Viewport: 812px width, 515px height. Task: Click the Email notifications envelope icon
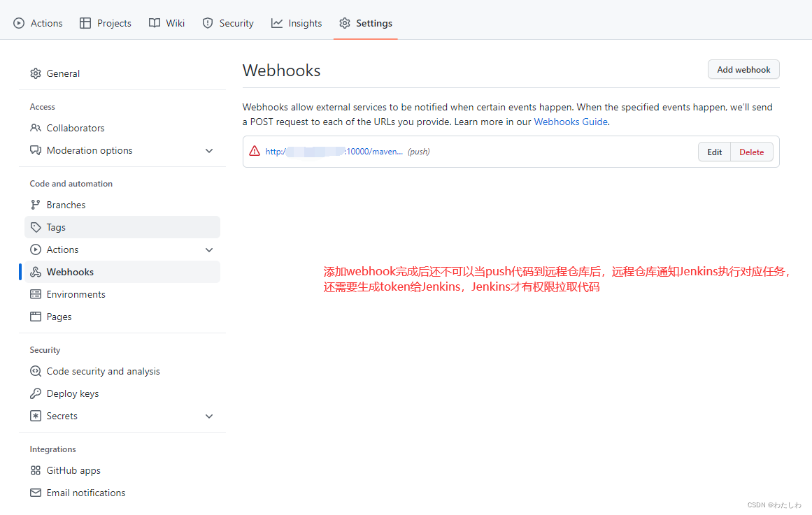(x=35, y=493)
